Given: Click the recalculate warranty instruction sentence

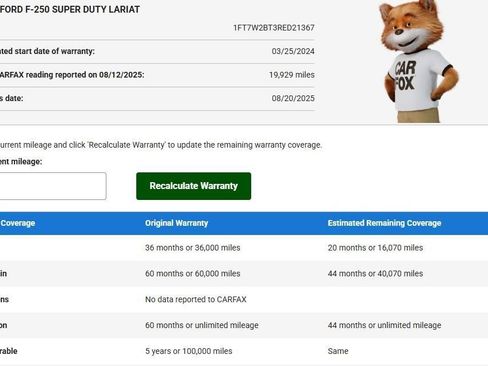Looking at the screenshot, I should tap(161, 145).
